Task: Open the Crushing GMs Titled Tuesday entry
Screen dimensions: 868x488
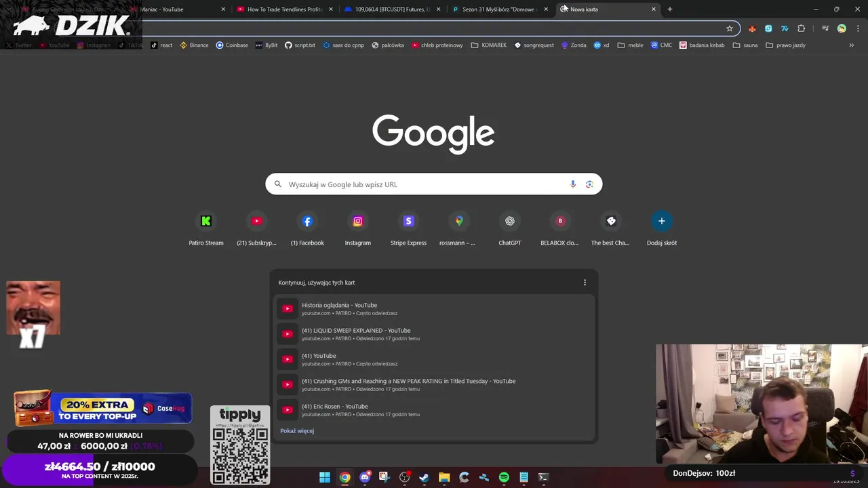Action: 434,385
